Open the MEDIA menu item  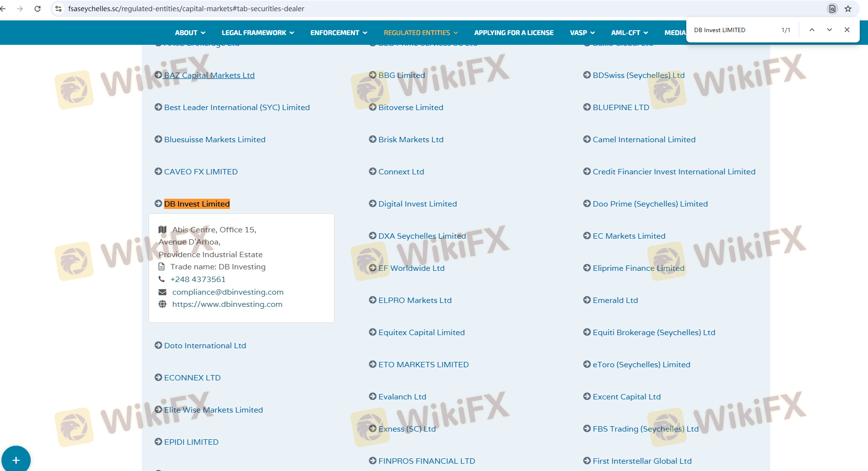[675, 33]
